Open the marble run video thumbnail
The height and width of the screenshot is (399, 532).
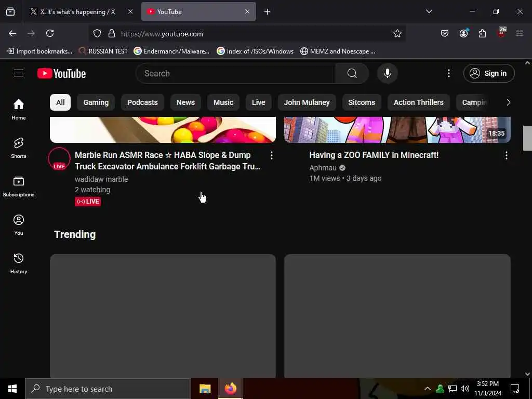point(163,129)
